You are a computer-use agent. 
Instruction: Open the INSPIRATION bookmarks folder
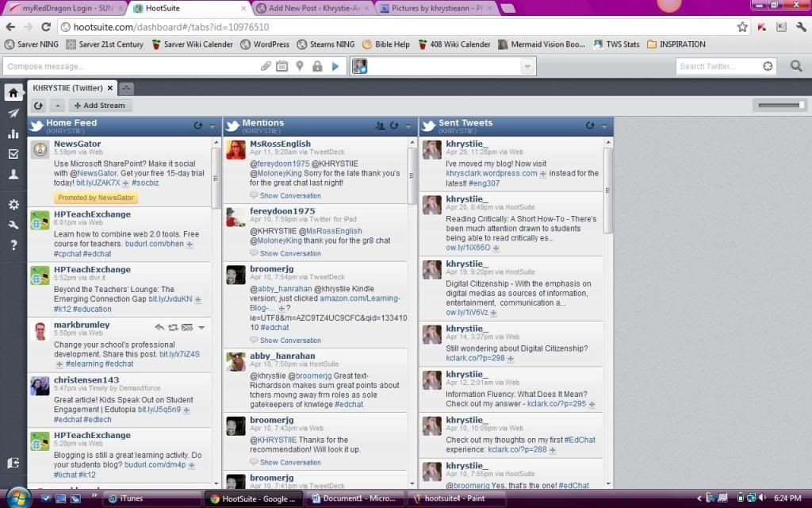pos(676,44)
